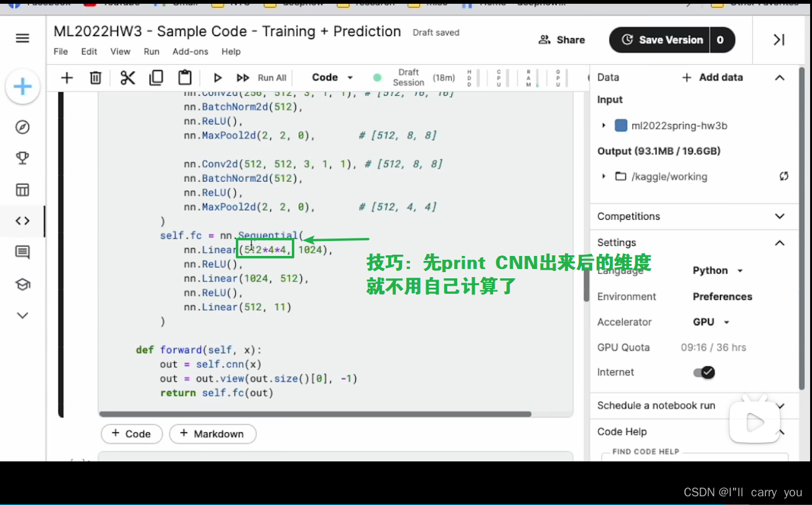
Task: Open the Code icon in sidebar
Action: (x=22, y=220)
